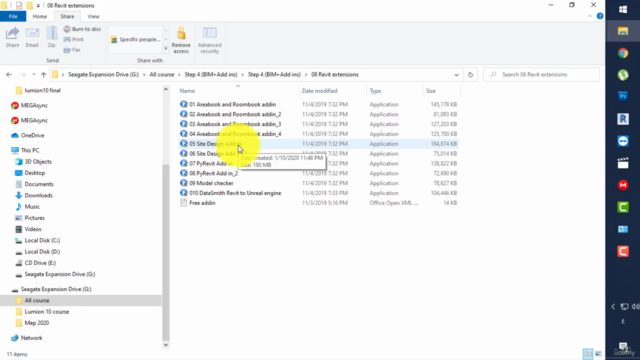This screenshot has width=640, height=360.
Task: Open lumion10 final folder in sidebar
Action: pos(42,90)
